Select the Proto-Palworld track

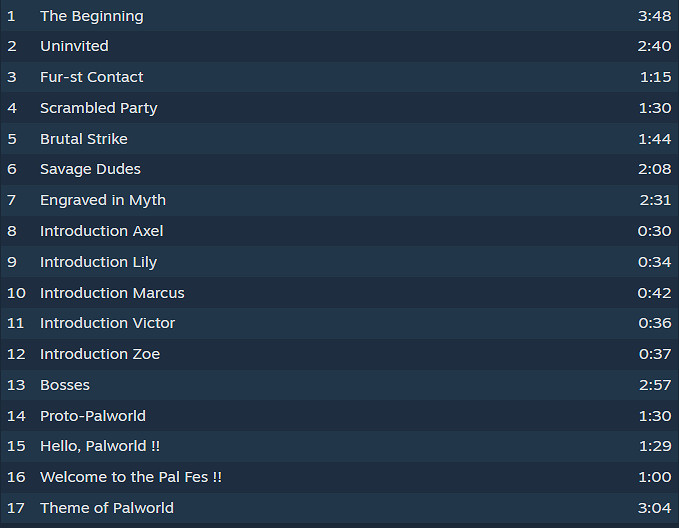click(x=92, y=416)
